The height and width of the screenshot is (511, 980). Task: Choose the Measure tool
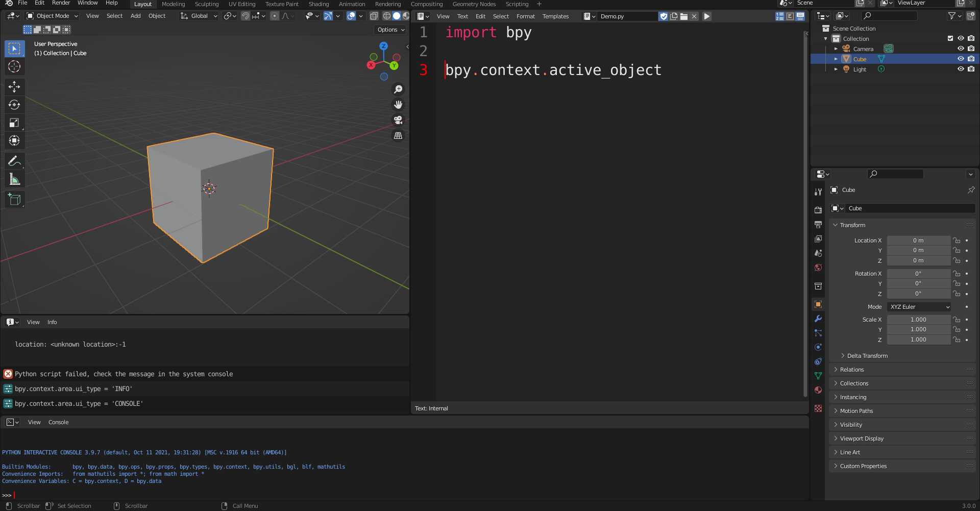(x=14, y=179)
